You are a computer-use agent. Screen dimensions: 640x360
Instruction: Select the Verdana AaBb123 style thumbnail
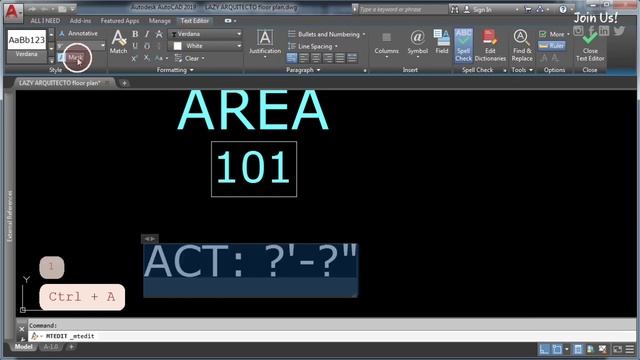point(27,45)
